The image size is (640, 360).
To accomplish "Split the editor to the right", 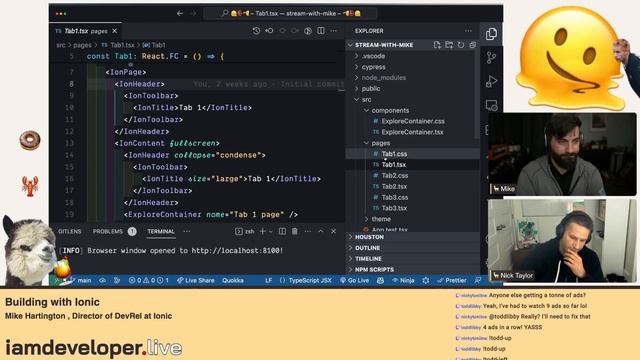I will tap(321, 31).
